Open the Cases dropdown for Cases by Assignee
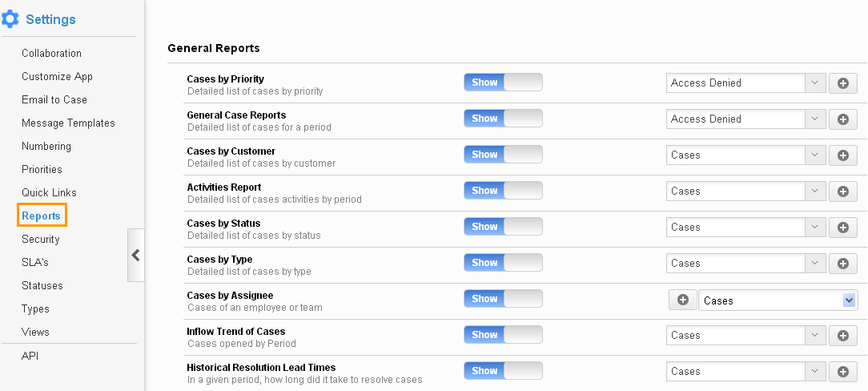 [778, 300]
